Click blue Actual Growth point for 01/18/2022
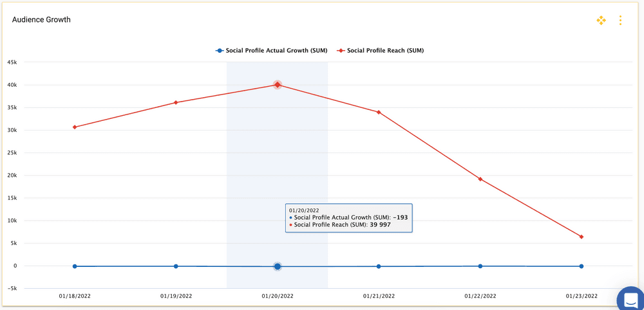The height and width of the screenshot is (310, 644). tap(75, 266)
